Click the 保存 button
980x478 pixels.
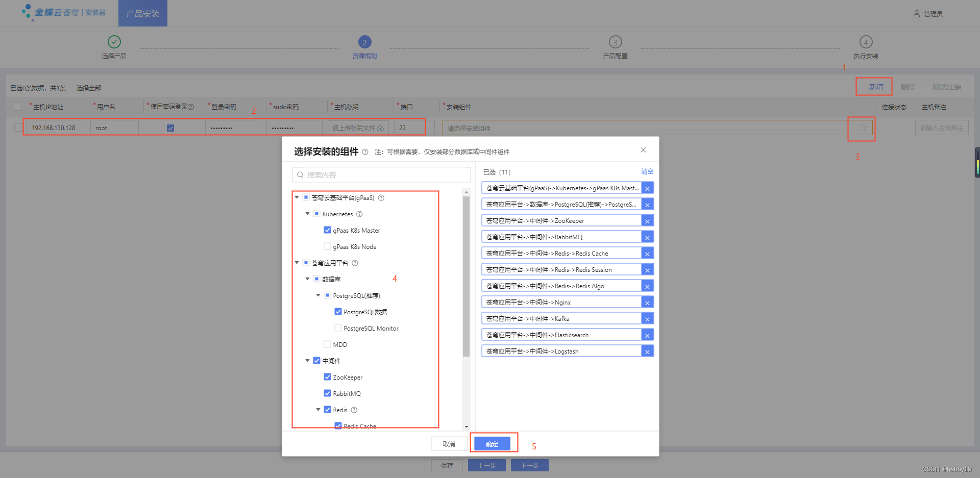447,465
